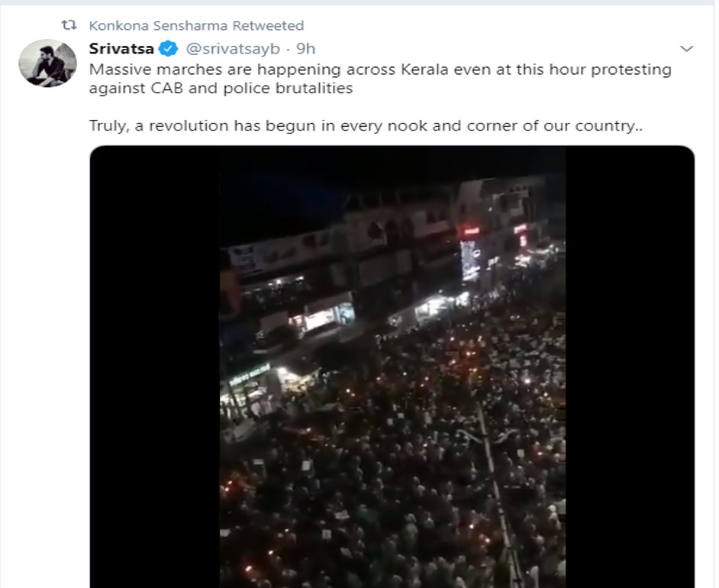The image size is (719, 588).
Task: Select the 'Truly, a revolution has begun' sentence
Action: 366,126
